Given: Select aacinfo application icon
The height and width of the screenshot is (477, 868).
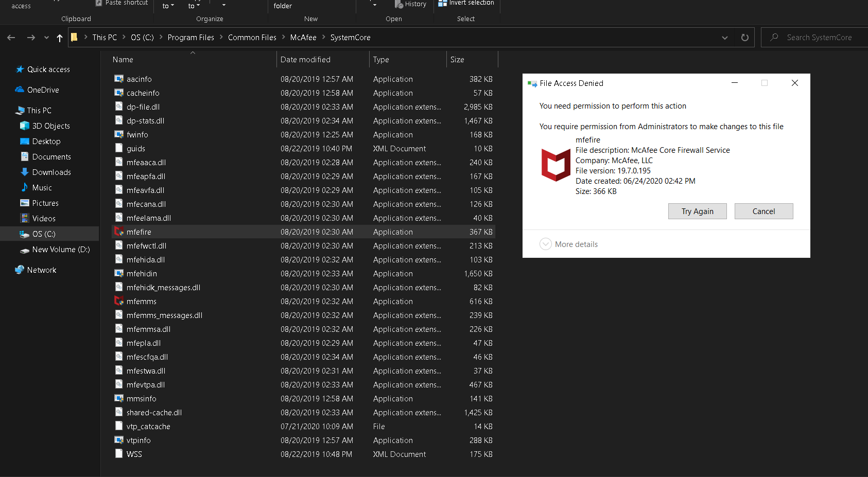Looking at the screenshot, I should [119, 79].
